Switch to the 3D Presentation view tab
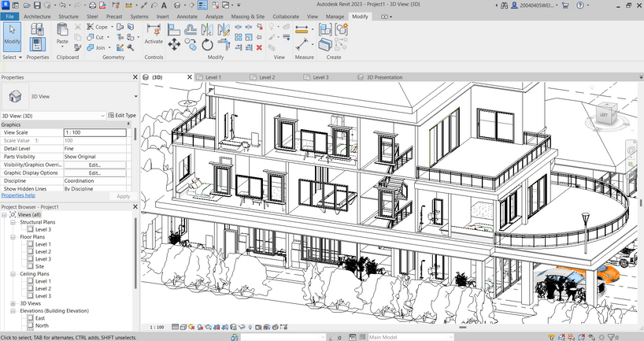Viewport: 644px width, 341px height. (384, 77)
